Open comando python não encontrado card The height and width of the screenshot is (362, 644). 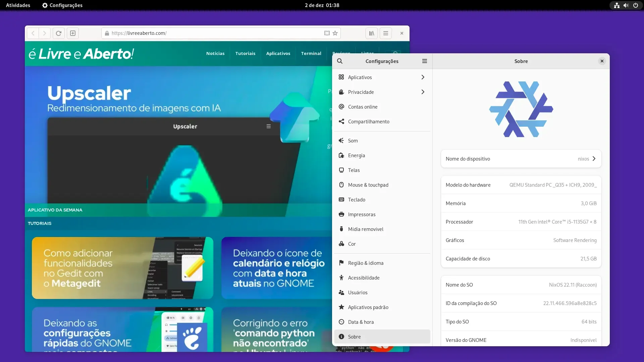277,329
